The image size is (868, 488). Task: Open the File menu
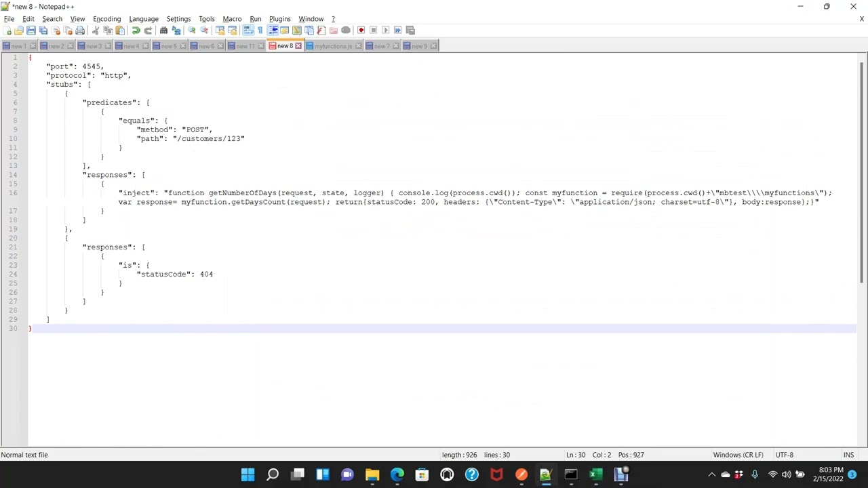pos(9,19)
